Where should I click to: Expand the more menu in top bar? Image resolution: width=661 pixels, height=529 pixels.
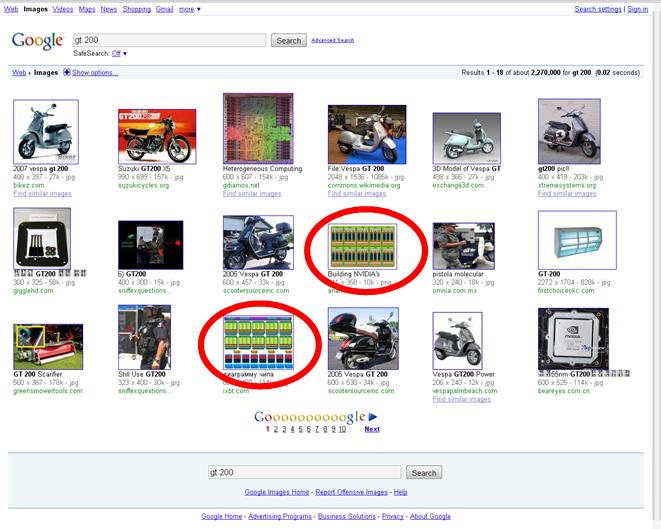click(x=189, y=9)
